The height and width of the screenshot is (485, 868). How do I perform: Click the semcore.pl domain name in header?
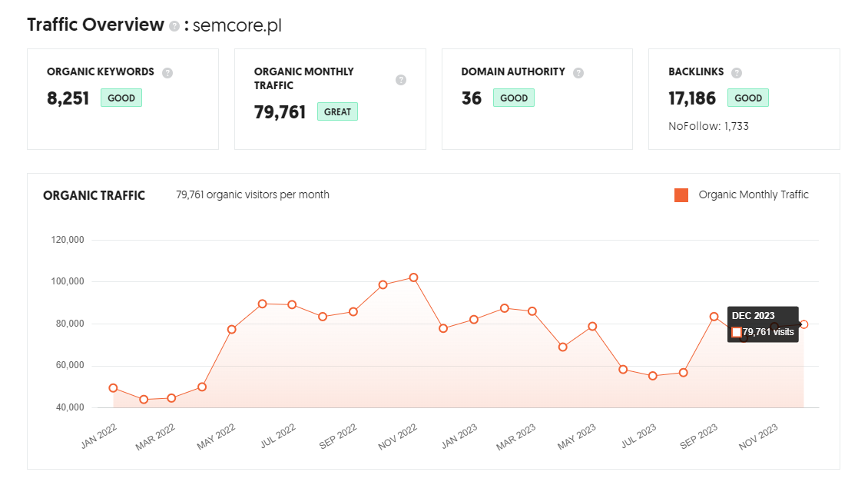tap(237, 25)
